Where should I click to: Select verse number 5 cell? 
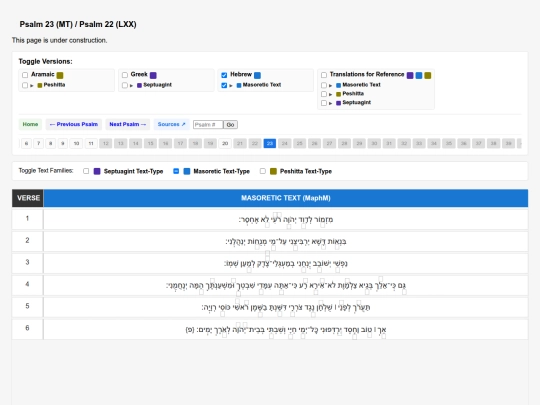28,307
